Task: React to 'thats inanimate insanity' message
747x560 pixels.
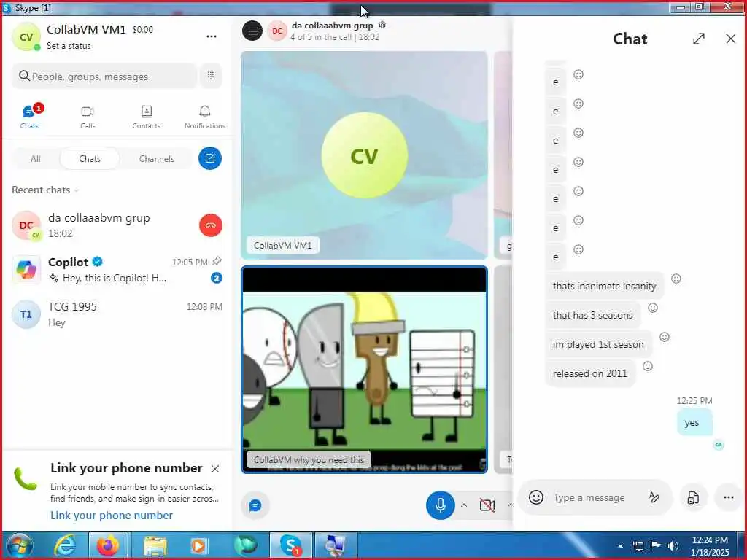Action: 676,279
